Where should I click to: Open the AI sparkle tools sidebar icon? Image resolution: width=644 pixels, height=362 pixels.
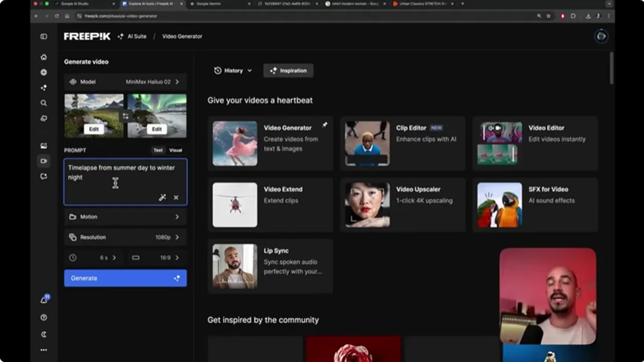coord(44,87)
